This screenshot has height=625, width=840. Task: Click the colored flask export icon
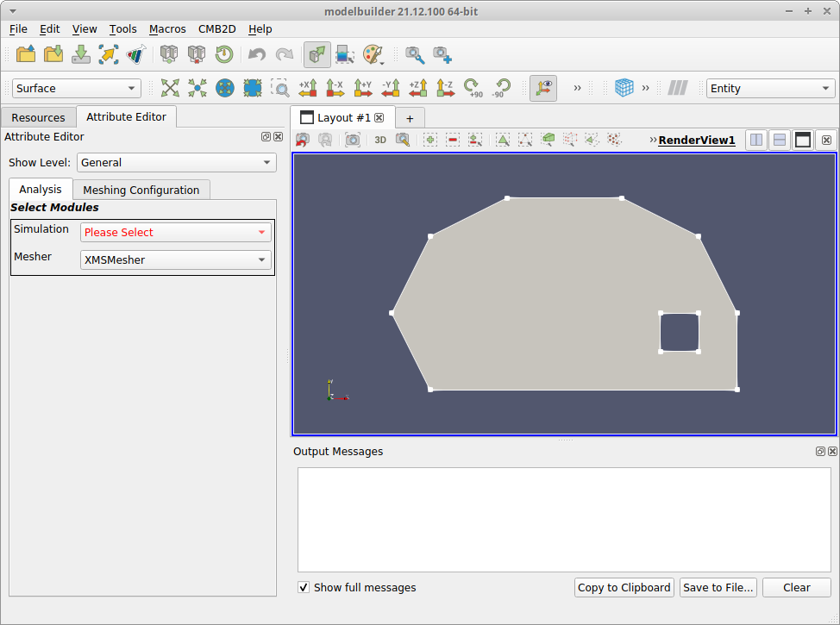tap(136, 54)
